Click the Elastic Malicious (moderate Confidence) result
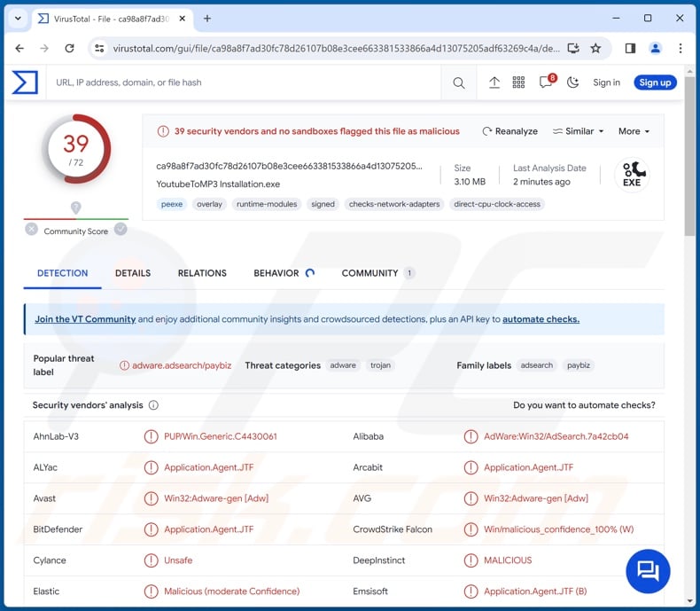 [x=231, y=591]
